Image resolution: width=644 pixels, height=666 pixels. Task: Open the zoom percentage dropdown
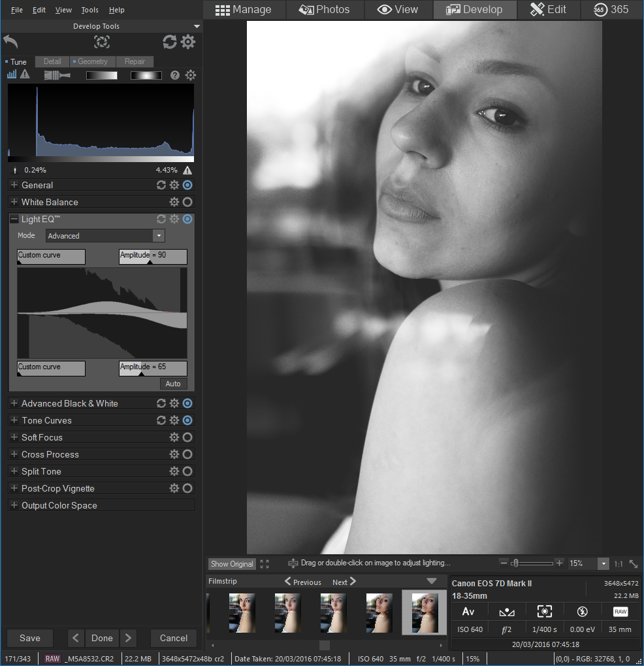click(604, 564)
